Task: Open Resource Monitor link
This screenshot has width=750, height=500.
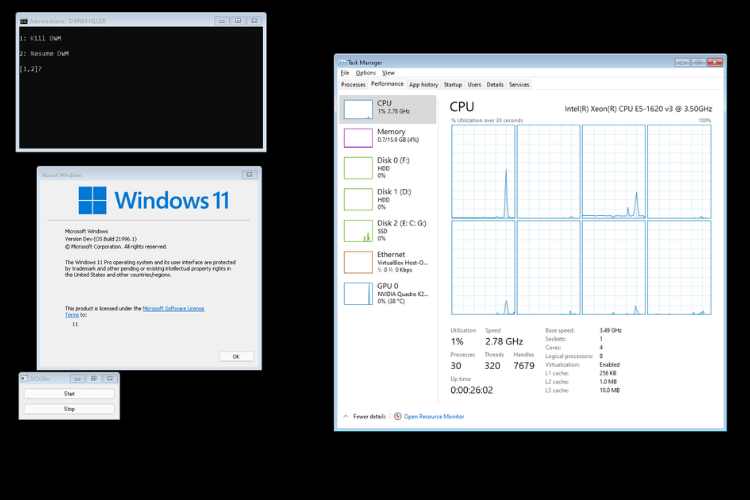Action: tap(434, 416)
